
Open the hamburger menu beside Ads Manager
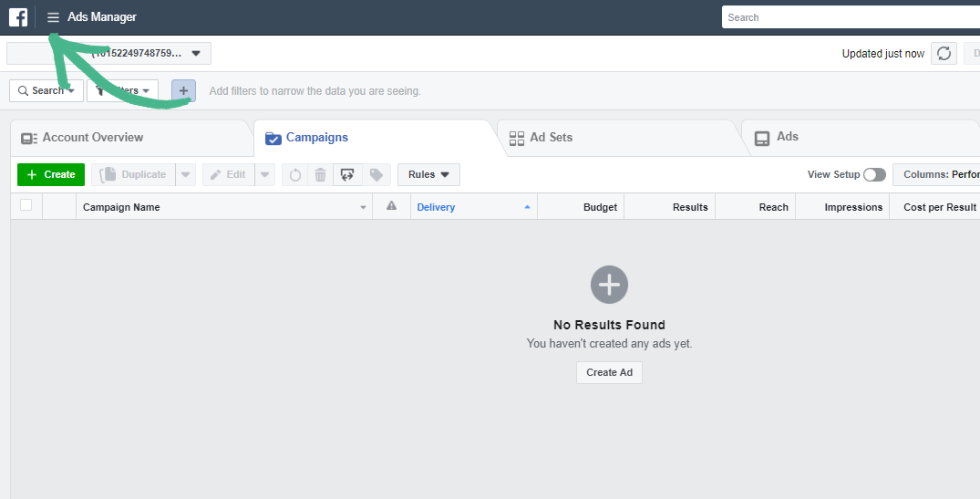[53, 17]
